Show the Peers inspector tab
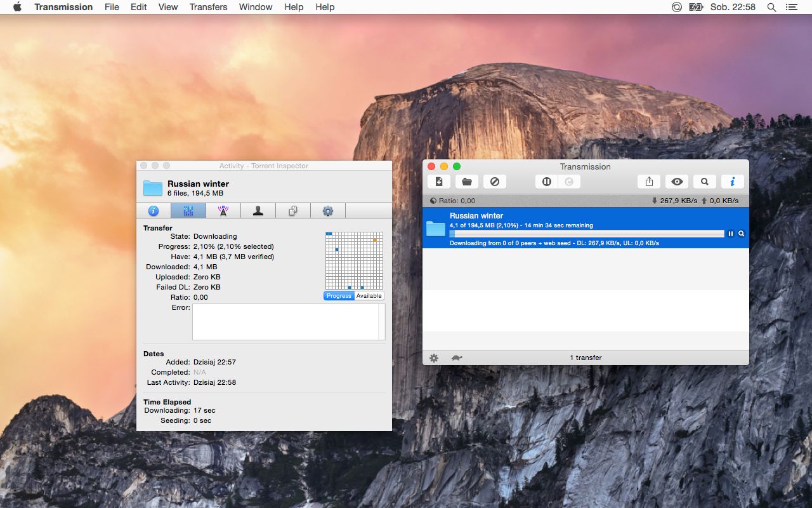The width and height of the screenshot is (812, 508). tap(258, 211)
